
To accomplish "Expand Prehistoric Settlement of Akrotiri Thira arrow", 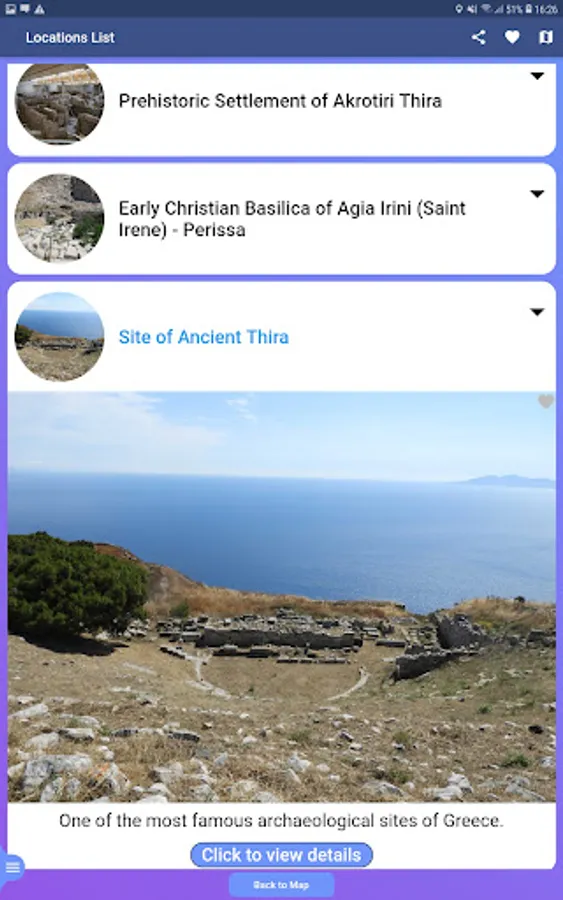I will point(537,76).
